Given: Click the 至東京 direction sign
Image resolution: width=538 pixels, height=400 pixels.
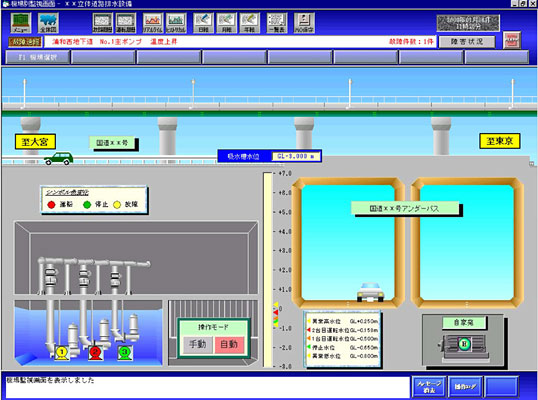Looking at the screenshot, I should click(500, 141).
